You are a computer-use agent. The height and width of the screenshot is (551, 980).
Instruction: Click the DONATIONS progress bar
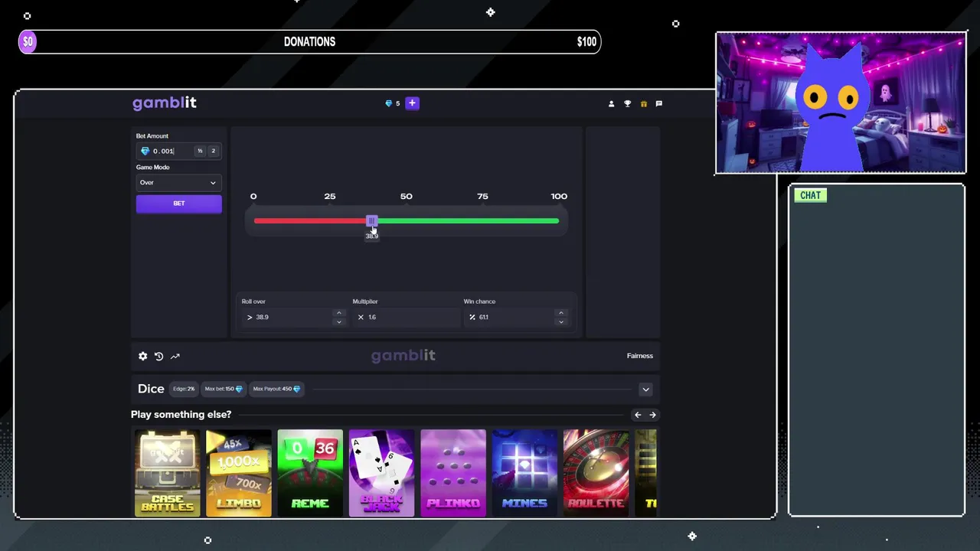click(310, 42)
